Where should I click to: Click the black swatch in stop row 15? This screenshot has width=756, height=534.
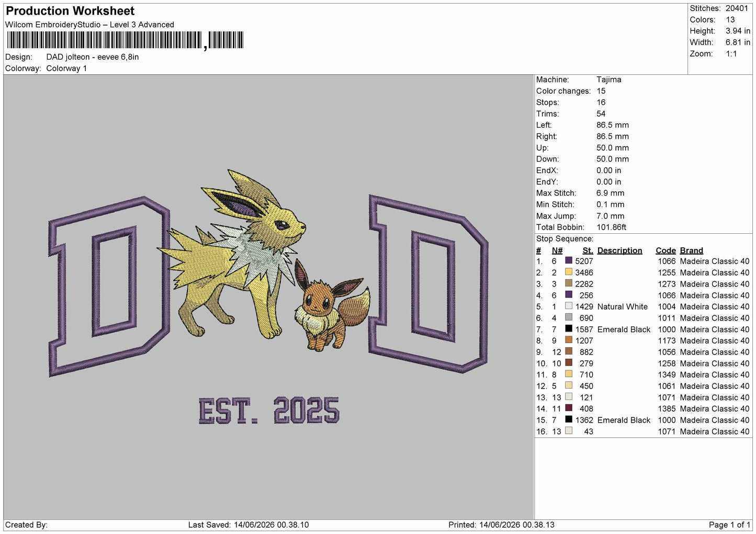[569, 419]
